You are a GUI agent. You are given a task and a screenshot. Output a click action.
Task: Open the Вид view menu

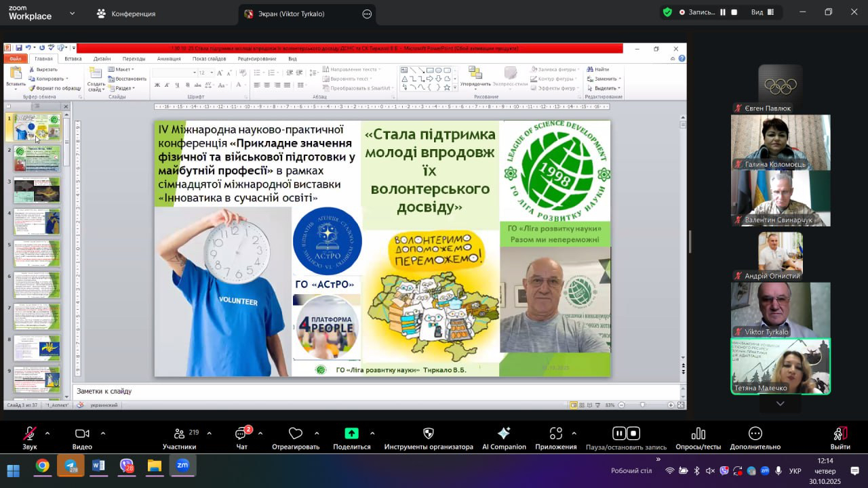point(762,12)
